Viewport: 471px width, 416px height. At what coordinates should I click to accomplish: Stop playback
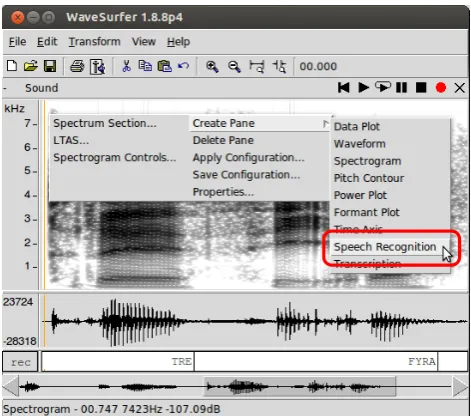point(421,88)
